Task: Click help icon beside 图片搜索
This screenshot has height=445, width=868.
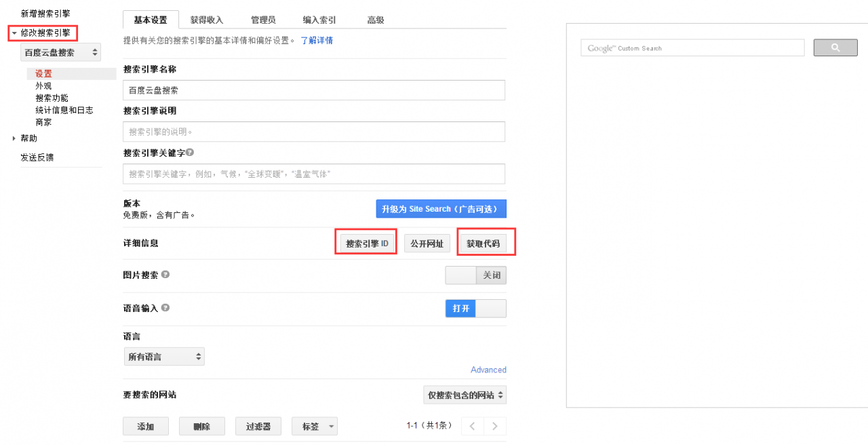Action: point(165,275)
